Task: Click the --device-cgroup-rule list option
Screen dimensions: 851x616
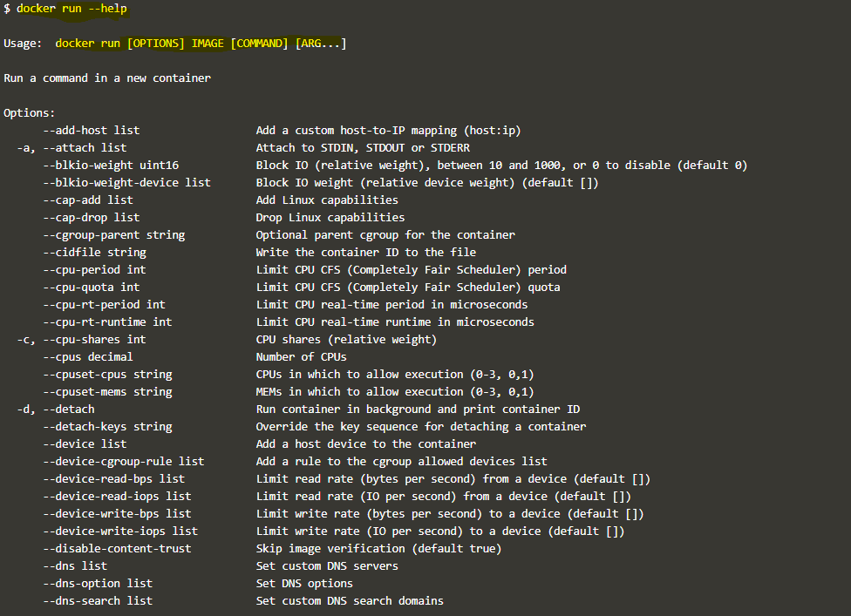Action: [x=123, y=462]
